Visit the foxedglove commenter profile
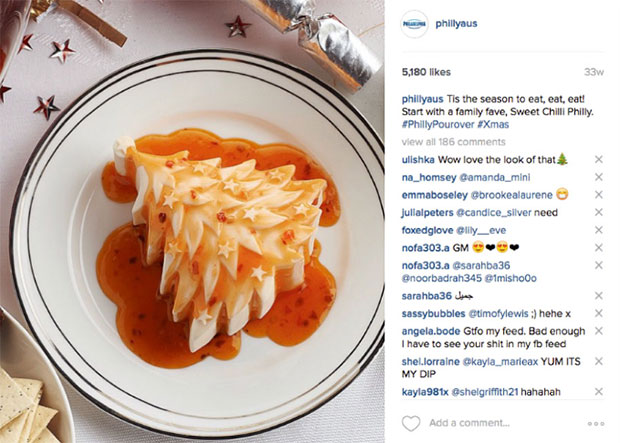Screen dimensions: 620x443 point(427,230)
